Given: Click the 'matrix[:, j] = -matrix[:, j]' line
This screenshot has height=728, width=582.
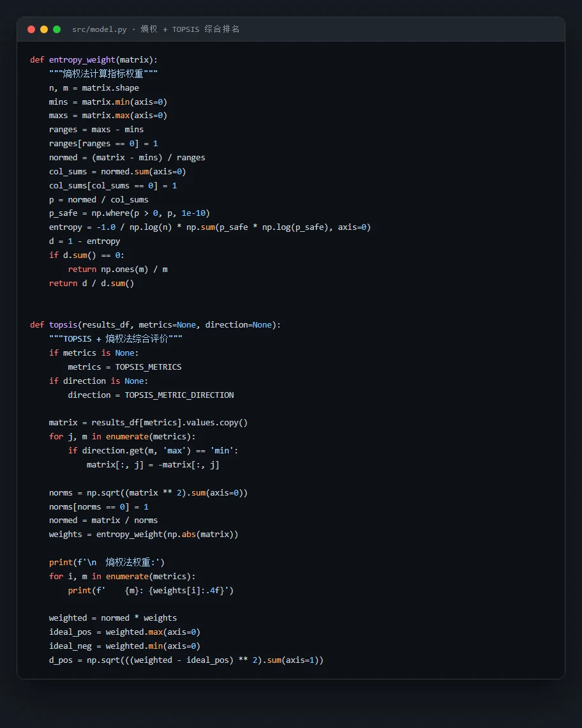Looking at the screenshot, I should 153,465.
